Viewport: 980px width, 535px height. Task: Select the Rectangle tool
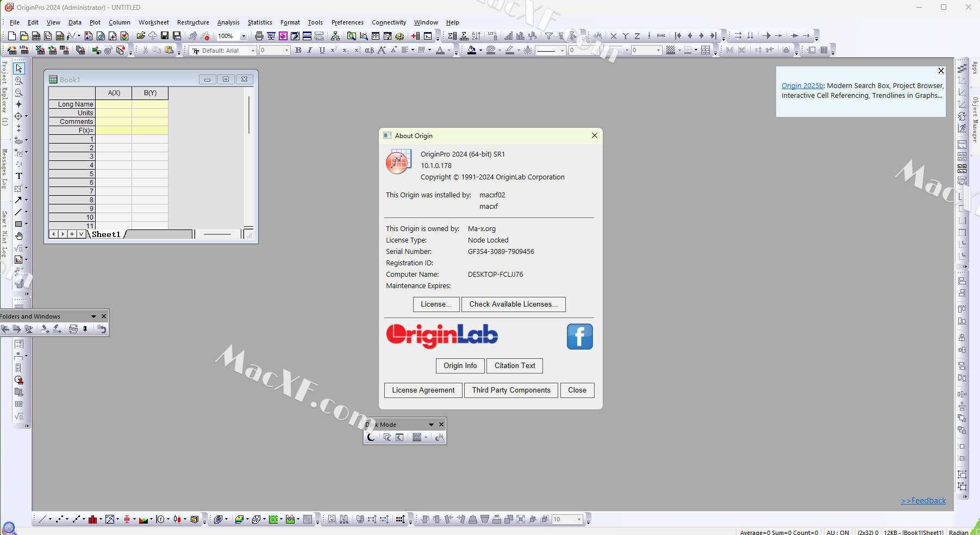(18, 224)
